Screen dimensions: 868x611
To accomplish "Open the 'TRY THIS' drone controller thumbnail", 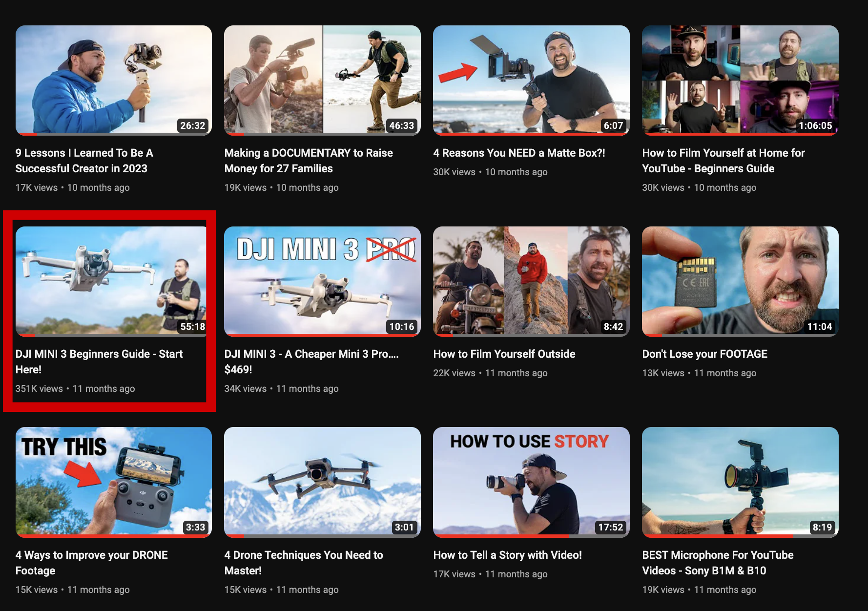I will [114, 482].
